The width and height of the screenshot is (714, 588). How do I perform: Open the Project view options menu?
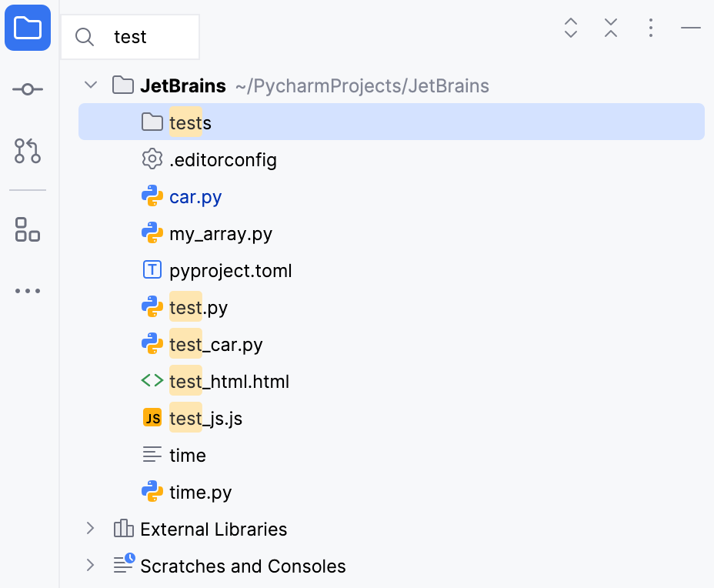tap(650, 28)
